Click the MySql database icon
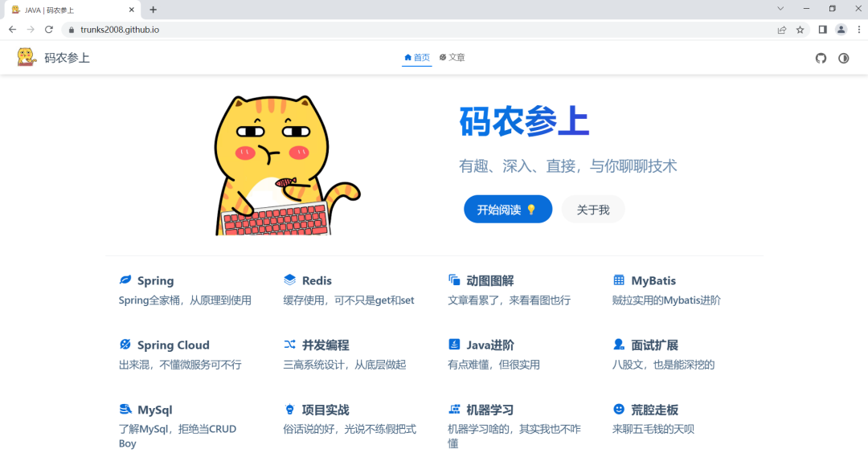This screenshot has width=868, height=457. pyautogui.click(x=125, y=409)
